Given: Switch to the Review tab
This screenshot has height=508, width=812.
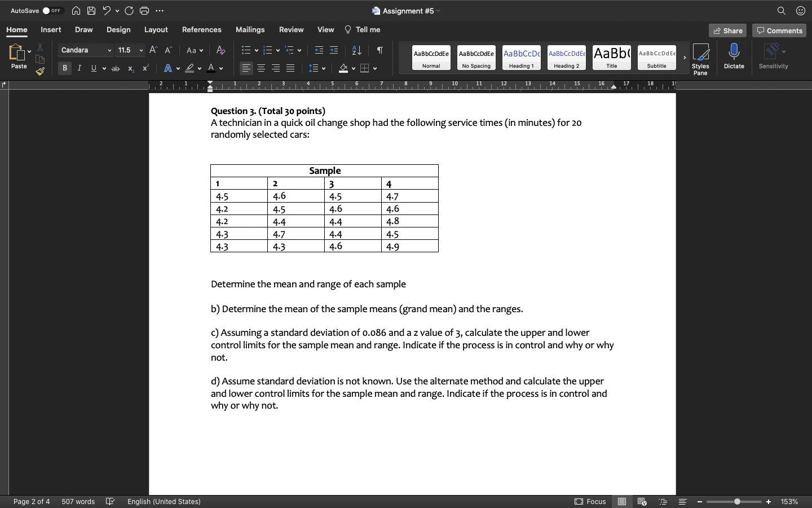Looking at the screenshot, I should [292, 29].
